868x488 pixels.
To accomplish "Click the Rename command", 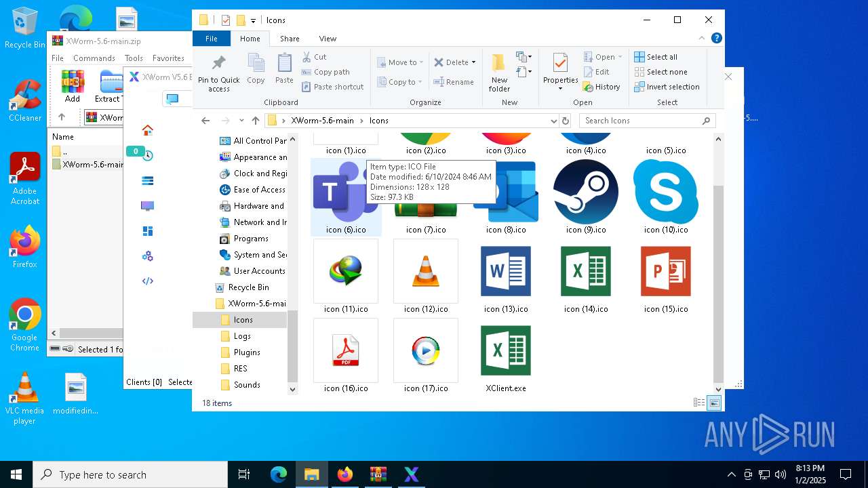I will (454, 82).
